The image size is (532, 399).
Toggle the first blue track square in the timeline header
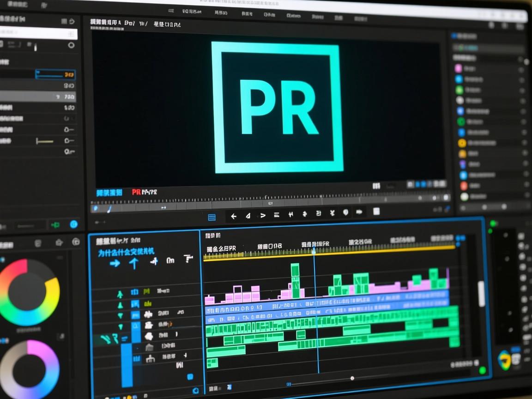pos(135,292)
